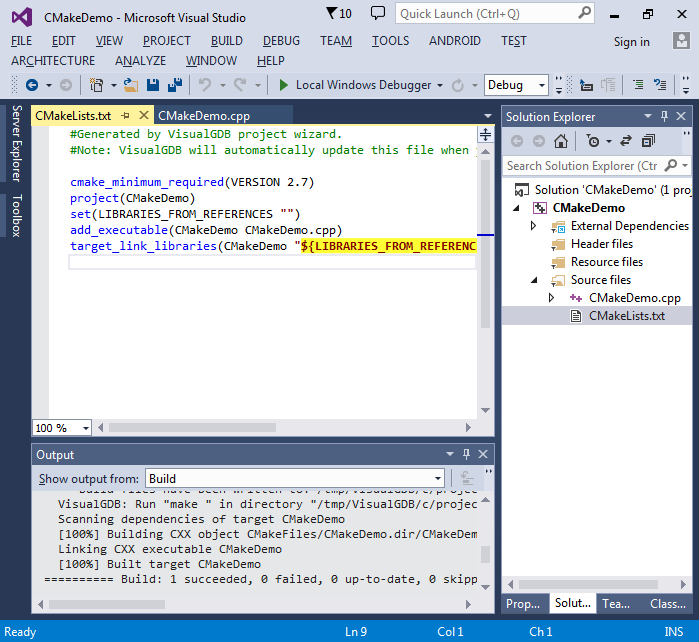Click the Open File folder icon
Screen dimensions: 699x642
pyautogui.click(x=131, y=85)
